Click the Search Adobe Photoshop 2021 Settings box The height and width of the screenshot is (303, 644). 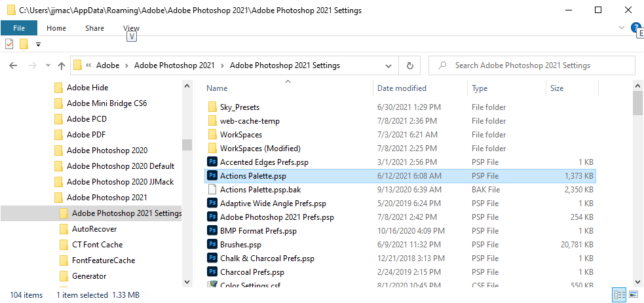pyautogui.click(x=532, y=65)
